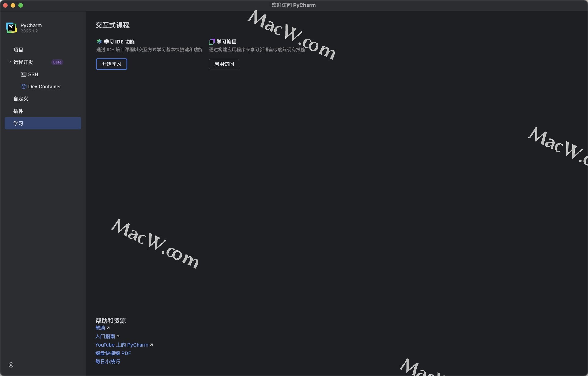Open 每日小技巧 link
Viewport: 588px width, 376px height.
tap(107, 362)
